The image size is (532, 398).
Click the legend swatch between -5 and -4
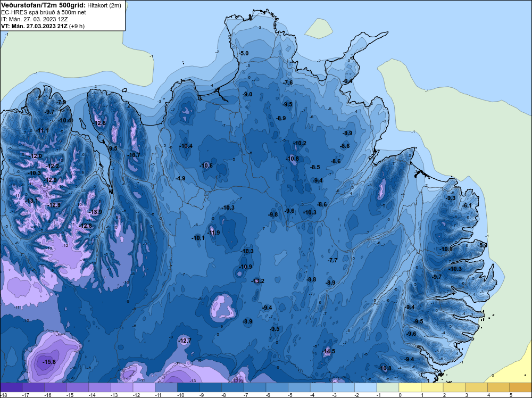(x=299, y=387)
